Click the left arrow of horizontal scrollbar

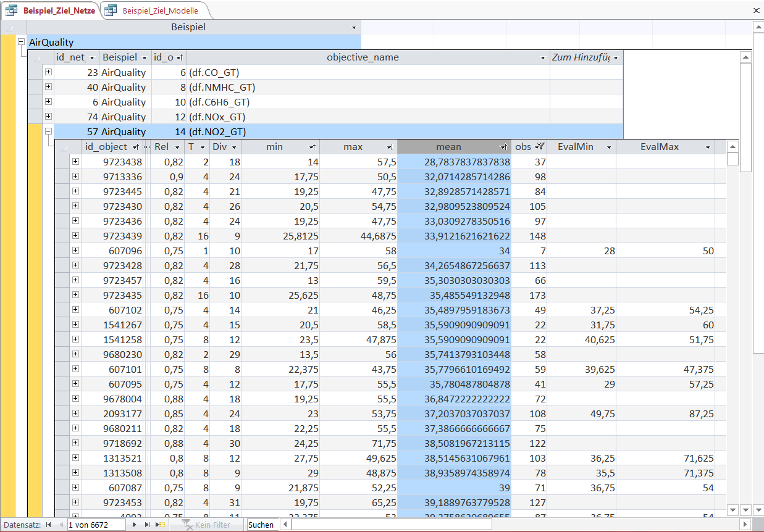pyautogui.click(x=286, y=525)
